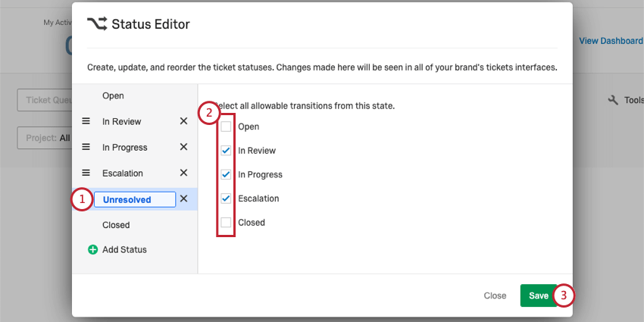Delete the Escalation status
Image resolution: width=644 pixels, height=322 pixels.
(183, 173)
